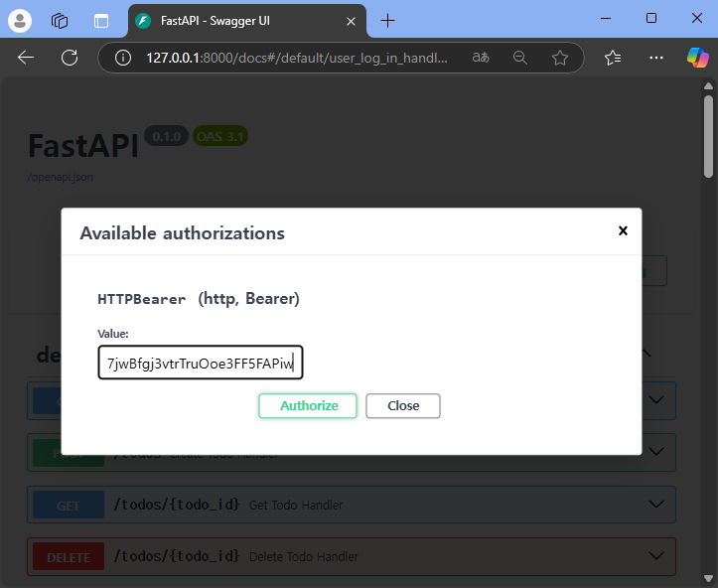
Task: Expand the first endpoint row chevron behind dialog
Action: (x=656, y=400)
